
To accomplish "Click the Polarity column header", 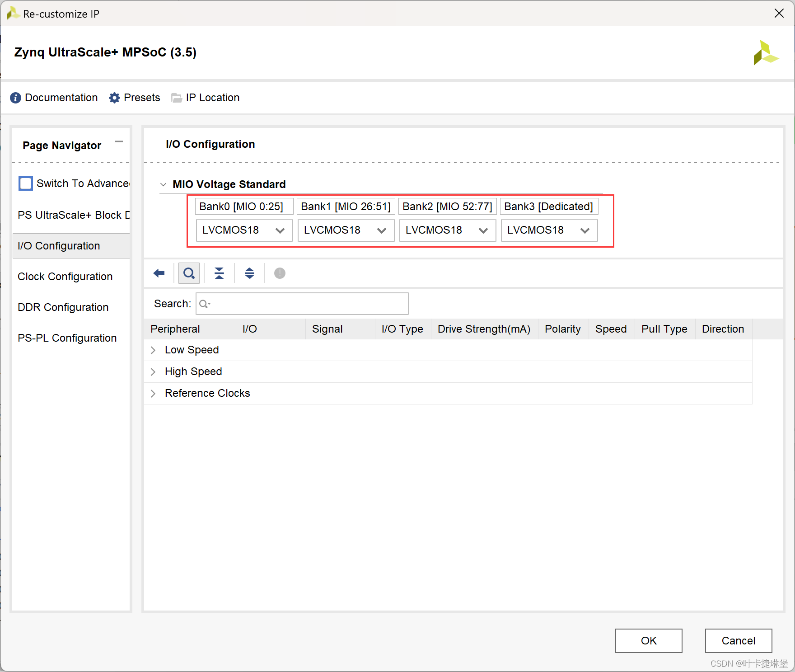I will tap(563, 329).
